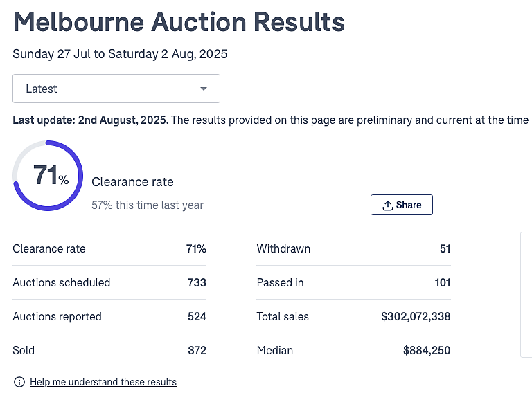Click the 57% this time last year text
Screen dimensions: 532x393
tap(148, 205)
